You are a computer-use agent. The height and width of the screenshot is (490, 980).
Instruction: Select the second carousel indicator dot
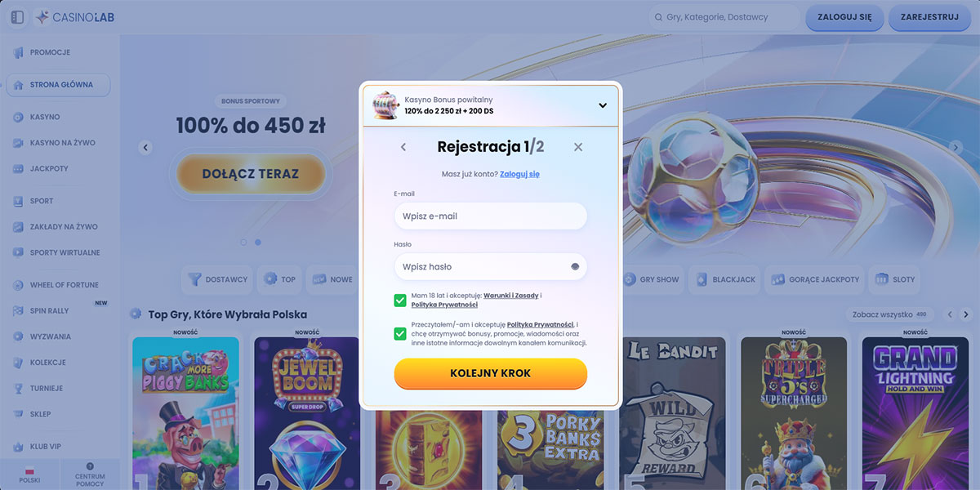pyautogui.click(x=258, y=243)
